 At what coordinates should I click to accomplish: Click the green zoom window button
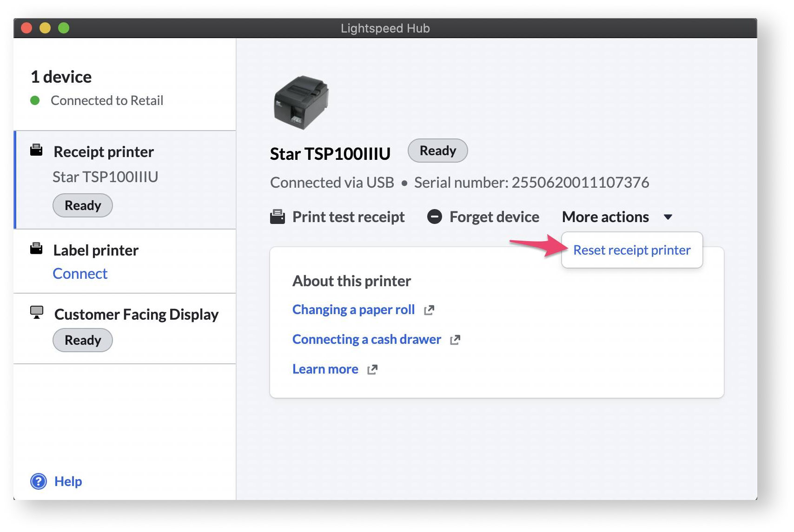click(64, 28)
